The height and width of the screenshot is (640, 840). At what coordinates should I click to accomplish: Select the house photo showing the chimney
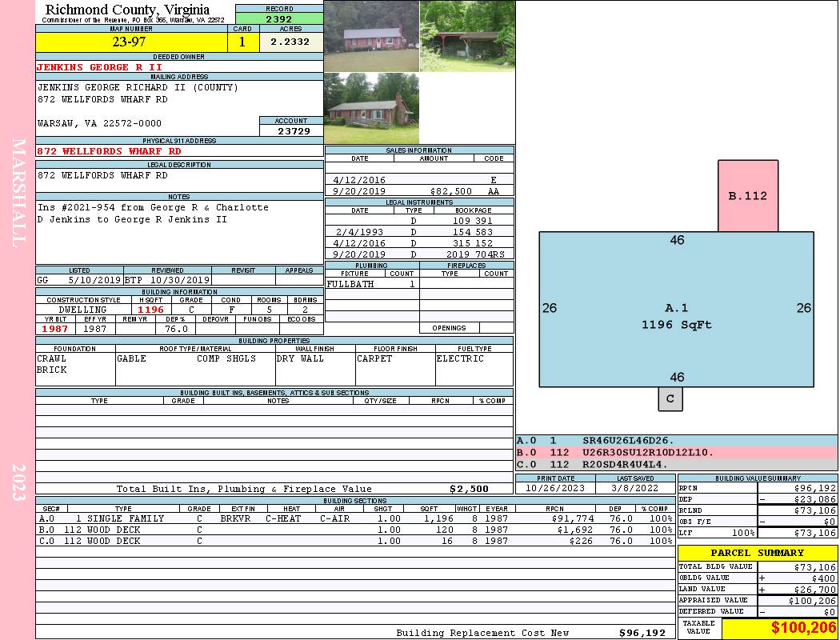371,108
